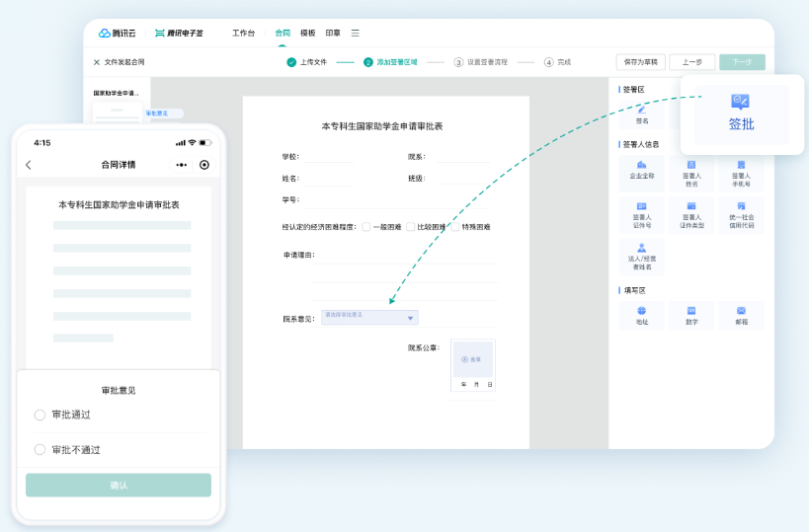
Task: Select the 签署人证件类型 control
Action: (691, 215)
